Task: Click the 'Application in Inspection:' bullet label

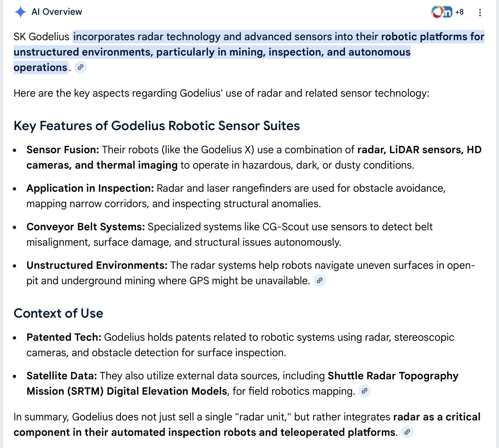Action: coord(90,188)
